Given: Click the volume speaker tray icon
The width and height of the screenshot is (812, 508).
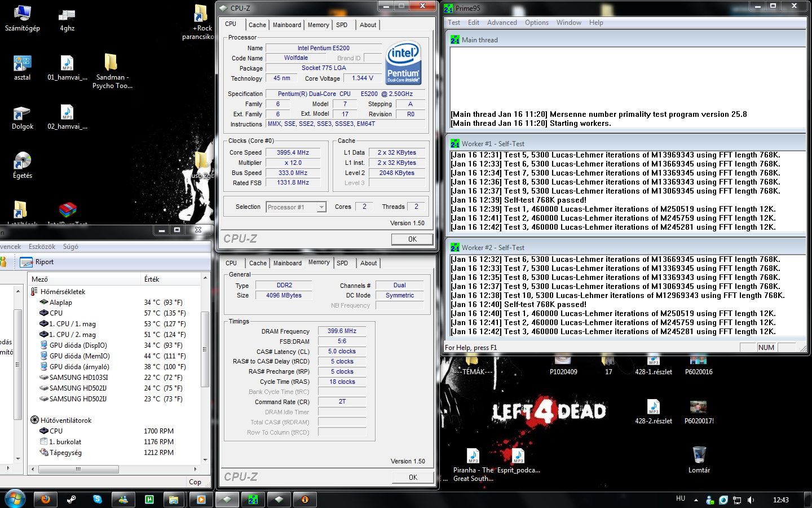Looking at the screenshot, I should tap(751, 500).
